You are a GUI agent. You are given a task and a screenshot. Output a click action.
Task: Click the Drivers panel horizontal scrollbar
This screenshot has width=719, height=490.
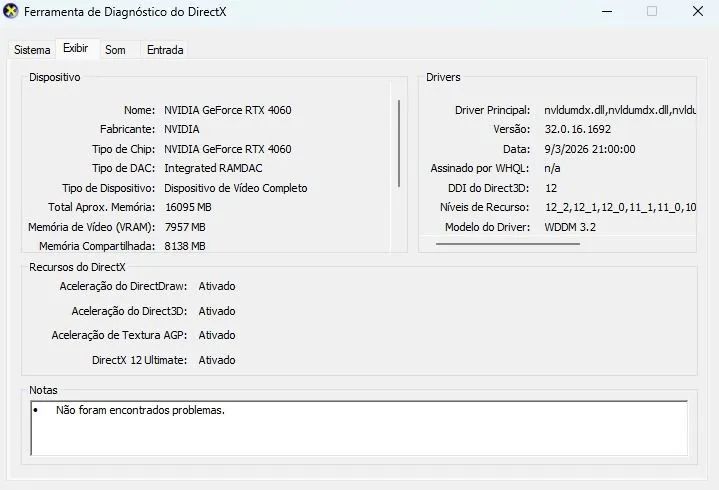click(508, 244)
